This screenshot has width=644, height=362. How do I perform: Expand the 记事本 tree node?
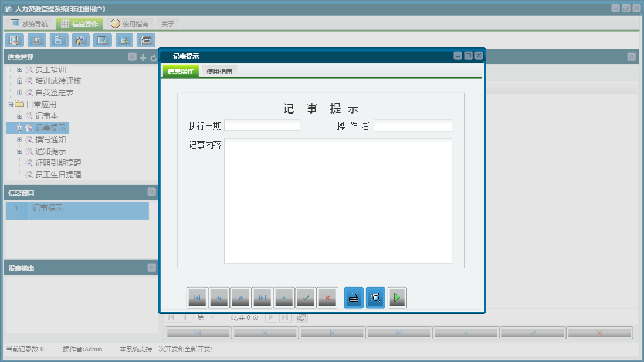tap(19, 117)
